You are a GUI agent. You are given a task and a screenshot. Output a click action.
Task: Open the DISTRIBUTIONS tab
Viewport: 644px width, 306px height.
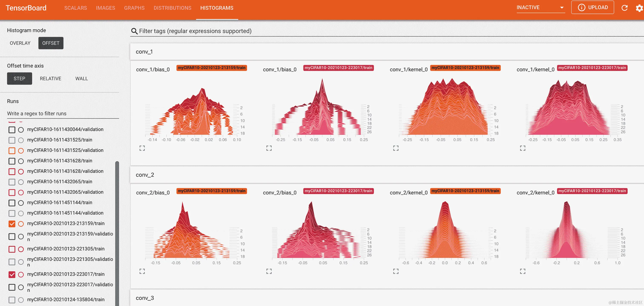tap(172, 8)
